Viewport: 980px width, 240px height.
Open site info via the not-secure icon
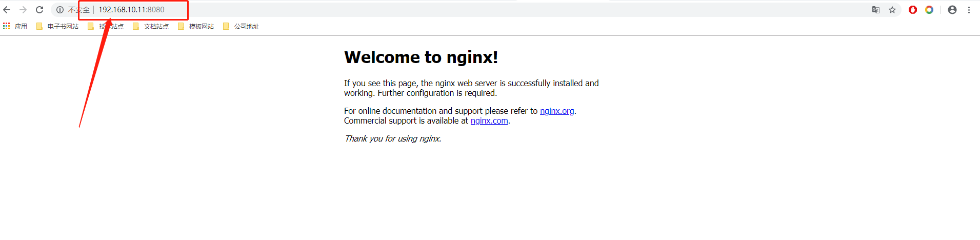pyautogui.click(x=60, y=10)
